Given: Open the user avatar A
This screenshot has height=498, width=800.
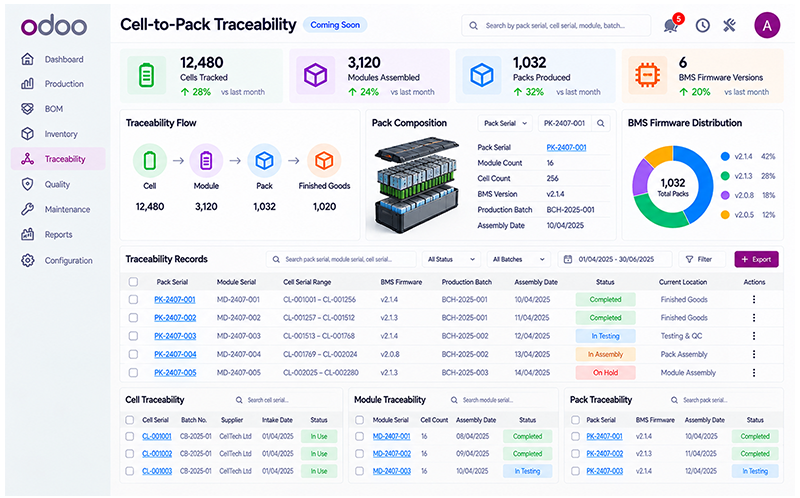Looking at the screenshot, I should [x=767, y=26].
